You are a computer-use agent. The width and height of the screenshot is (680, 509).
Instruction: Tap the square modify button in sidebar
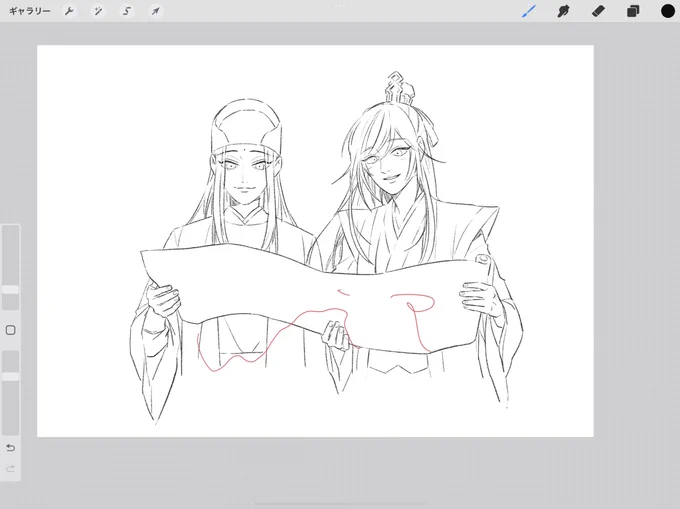tap(10, 330)
